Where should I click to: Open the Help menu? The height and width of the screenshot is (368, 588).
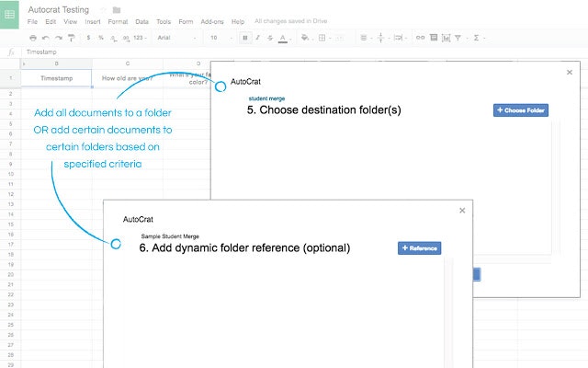(x=238, y=22)
